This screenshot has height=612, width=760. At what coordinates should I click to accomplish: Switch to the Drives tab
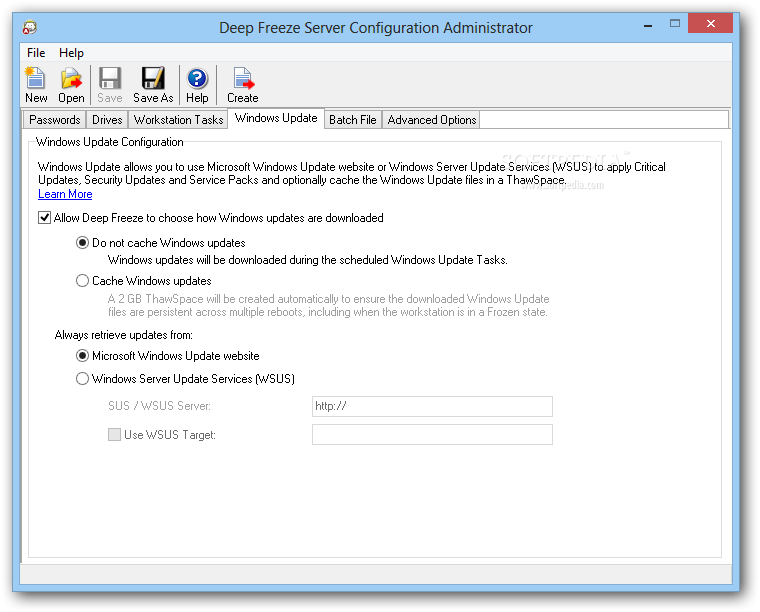point(107,120)
